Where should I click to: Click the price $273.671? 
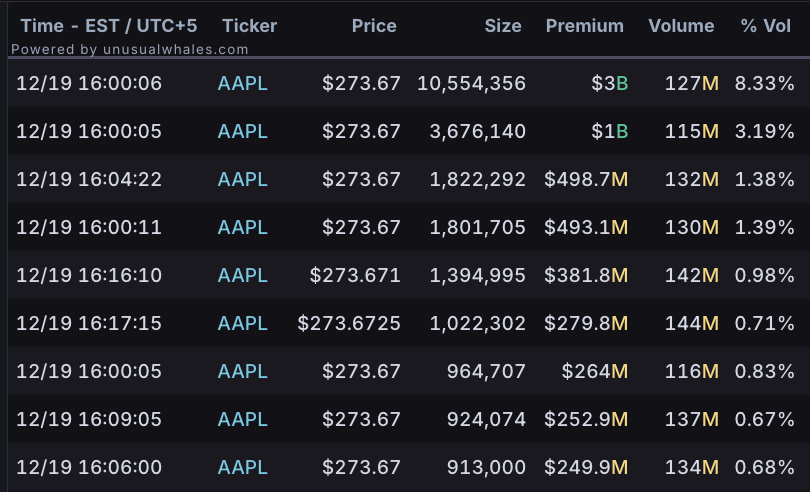point(355,275)
